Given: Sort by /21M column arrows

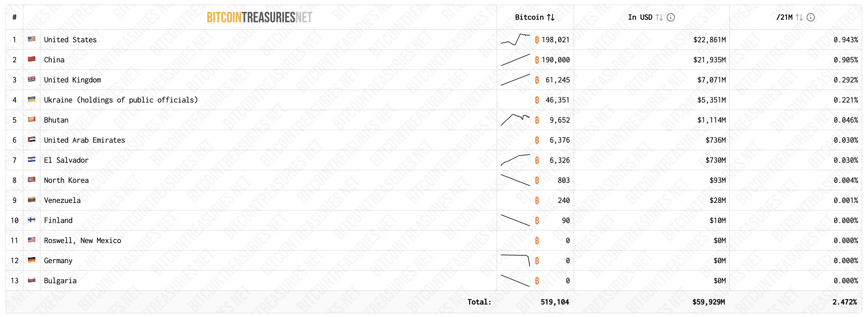Looking at the screenshot, I should tap(799, 17).
